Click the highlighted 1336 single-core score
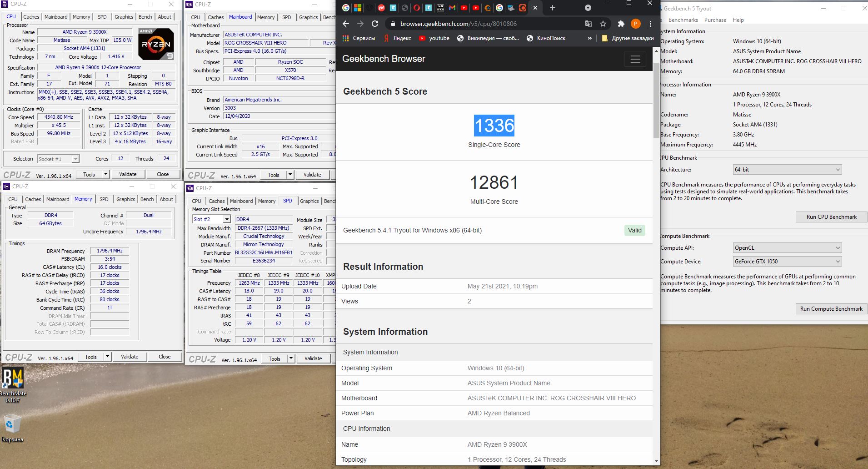Screen dimensions: 868x469 click(x=494, y=126)
